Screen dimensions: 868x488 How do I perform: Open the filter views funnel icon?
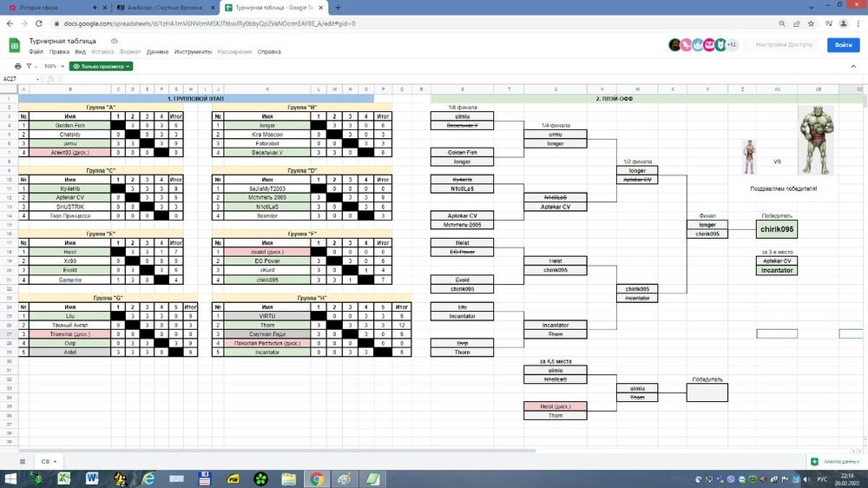(x=29, y=67)
